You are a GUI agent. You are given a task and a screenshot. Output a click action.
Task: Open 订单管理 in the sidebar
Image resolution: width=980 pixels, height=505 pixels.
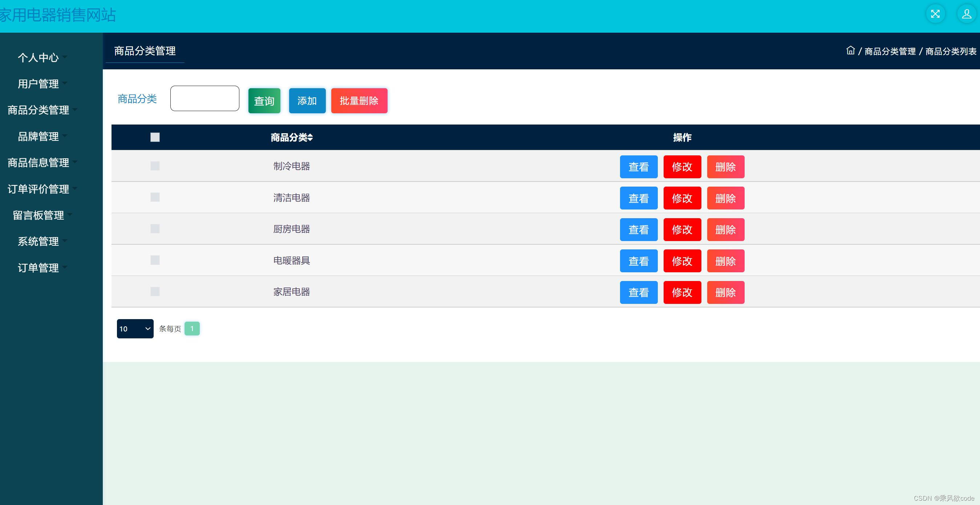coord(39,268)
